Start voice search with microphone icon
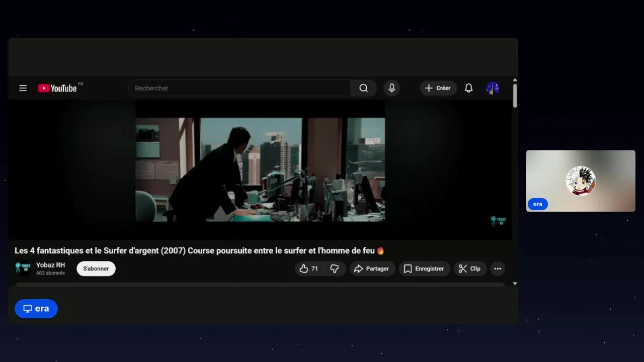This screenshot has height=362, width=644. (x=392, y=88)
